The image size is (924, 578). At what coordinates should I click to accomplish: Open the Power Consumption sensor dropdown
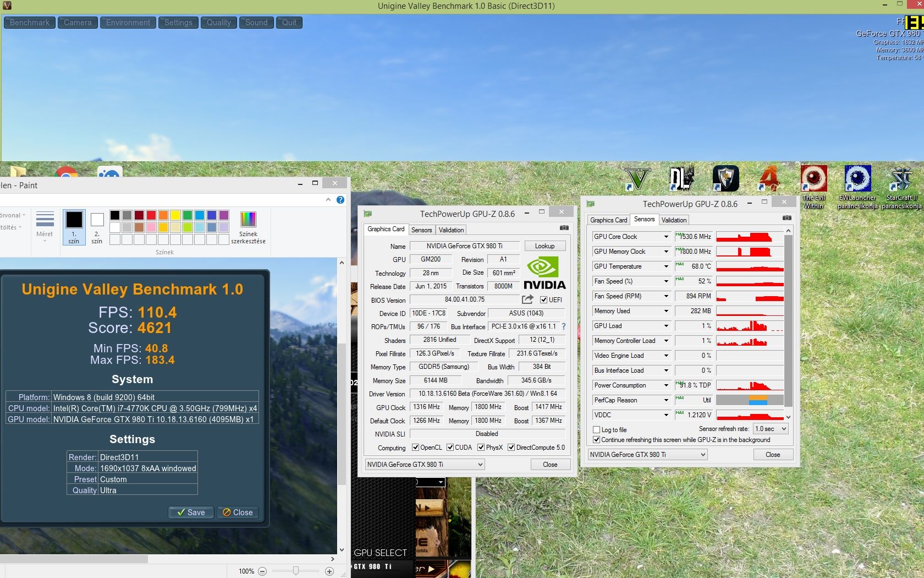coord(666,385)
